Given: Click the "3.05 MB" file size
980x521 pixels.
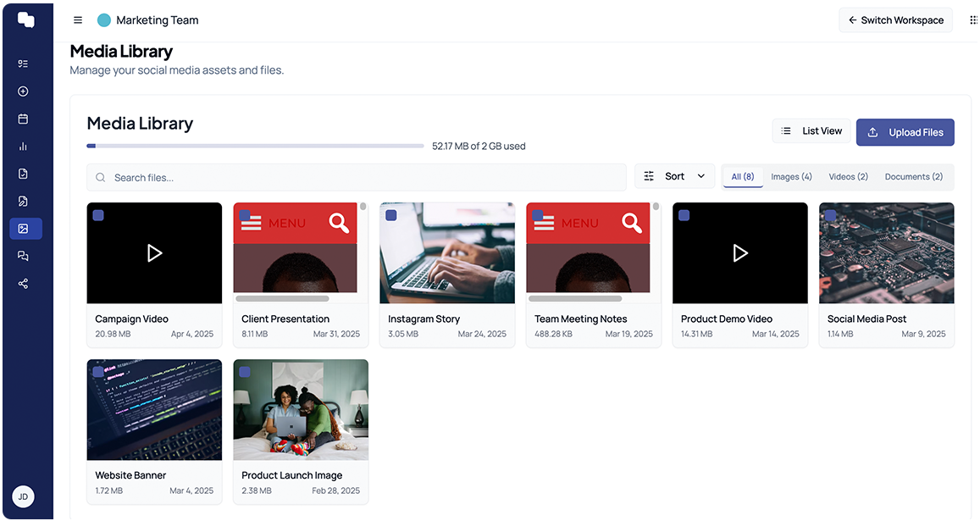Looking at the screenshot, I should (x=403, y=334).
